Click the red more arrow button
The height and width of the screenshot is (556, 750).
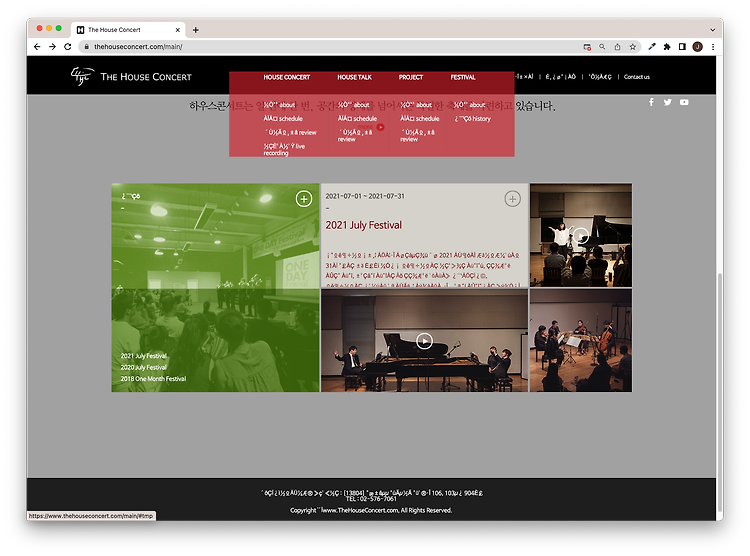[x=381, y=127]
